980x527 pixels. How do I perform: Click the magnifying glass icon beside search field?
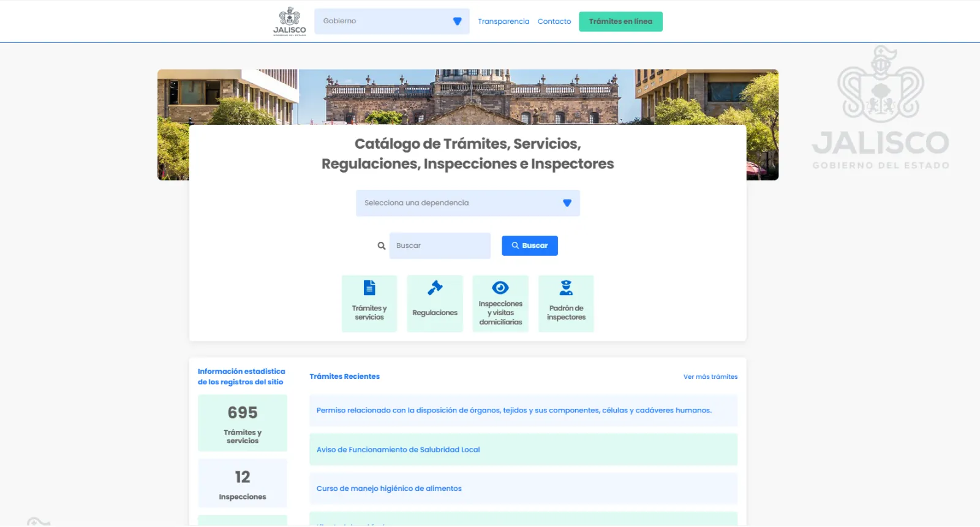(x=382, y=246)
